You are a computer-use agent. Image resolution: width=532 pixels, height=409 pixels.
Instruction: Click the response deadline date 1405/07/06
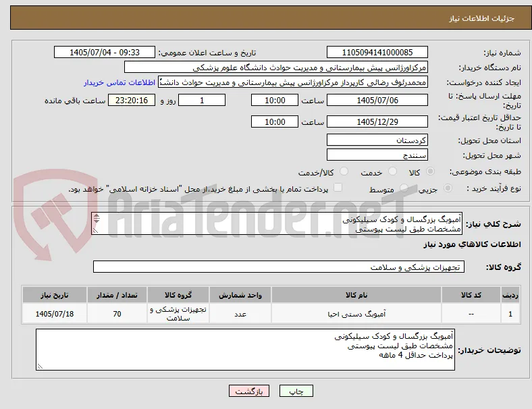377,101
